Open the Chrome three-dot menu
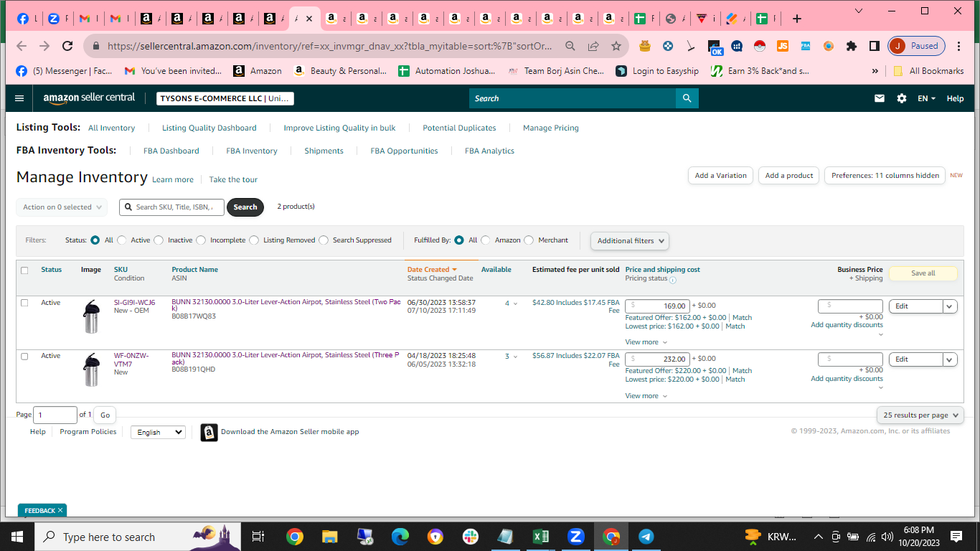 [x=958, y=46]
